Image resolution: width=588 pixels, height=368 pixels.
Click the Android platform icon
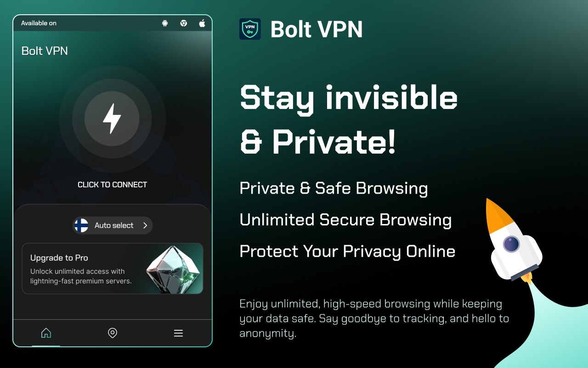[x=165, y=23]
